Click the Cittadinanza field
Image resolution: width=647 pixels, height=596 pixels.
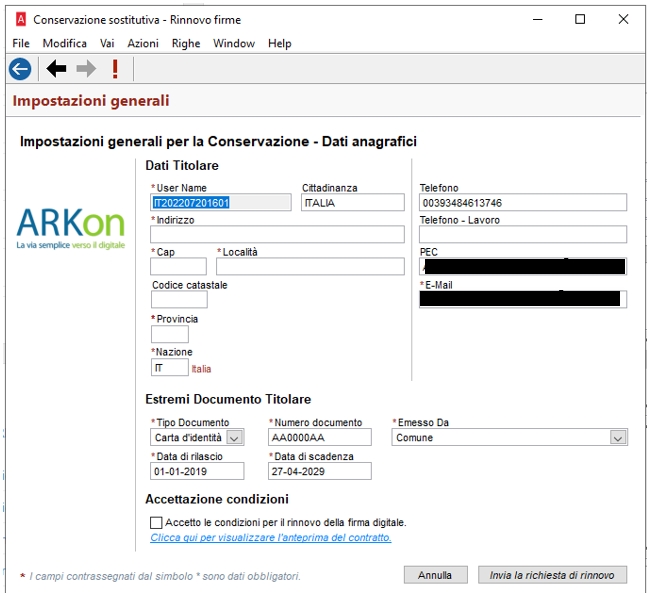[x=353, y=203]
